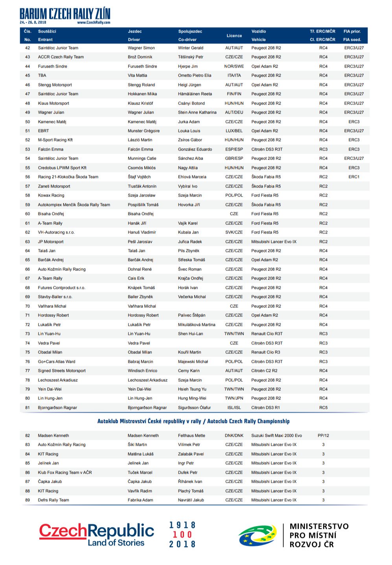Select driver Munnings Catie

[142, 158]
